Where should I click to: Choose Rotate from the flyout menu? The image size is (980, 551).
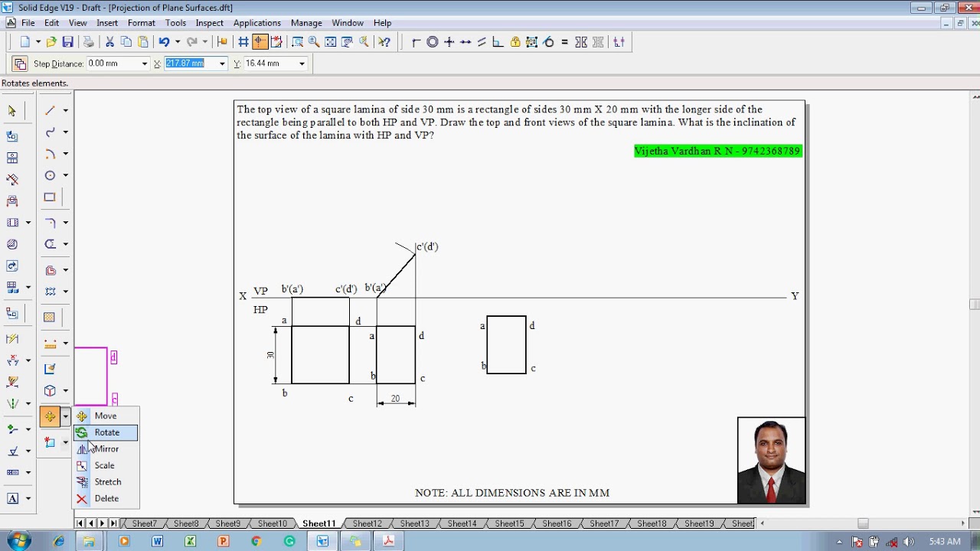coord(106,432)
